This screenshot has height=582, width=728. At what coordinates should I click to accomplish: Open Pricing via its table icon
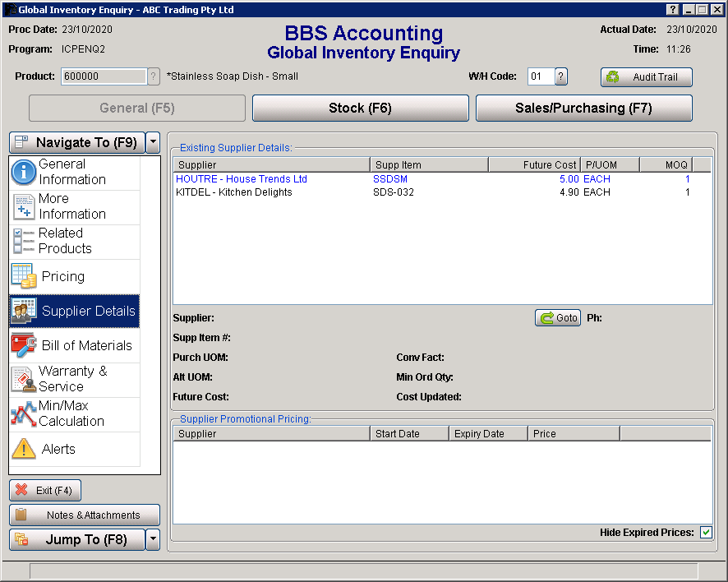[25, 275]
